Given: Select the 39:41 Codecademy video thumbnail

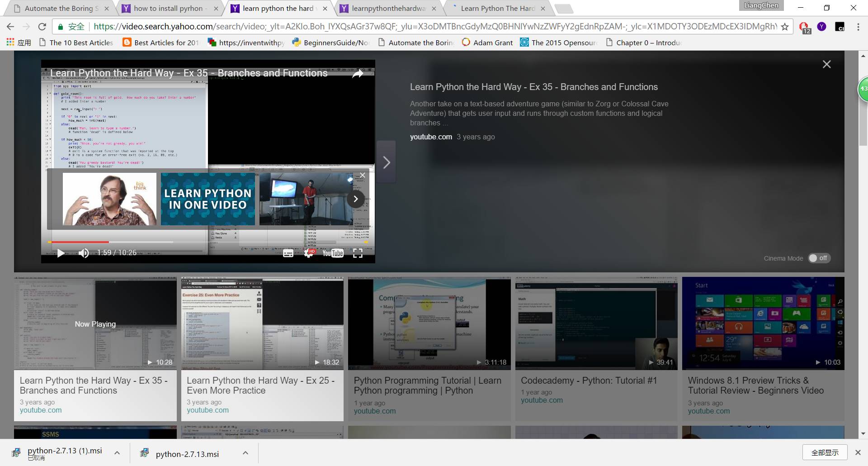Looking at the screenshot, I should pos(596,323).
